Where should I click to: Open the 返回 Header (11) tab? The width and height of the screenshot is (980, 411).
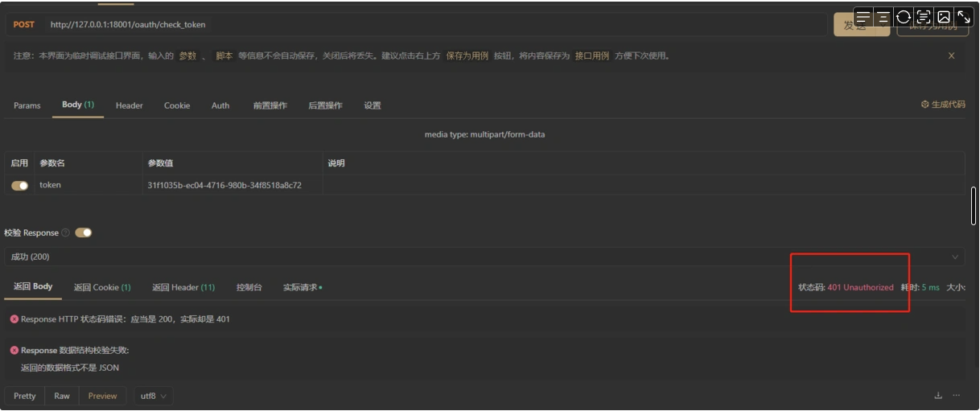[183, 287]
